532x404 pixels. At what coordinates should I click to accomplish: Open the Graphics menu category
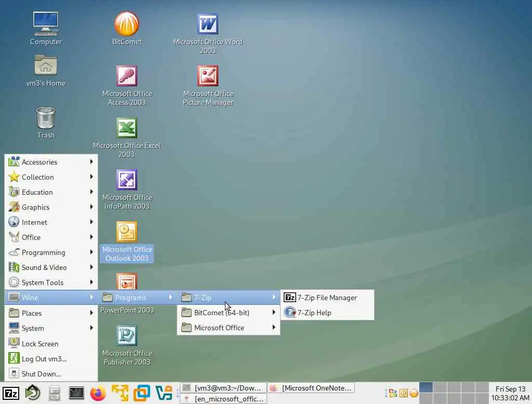coord(51,207)
